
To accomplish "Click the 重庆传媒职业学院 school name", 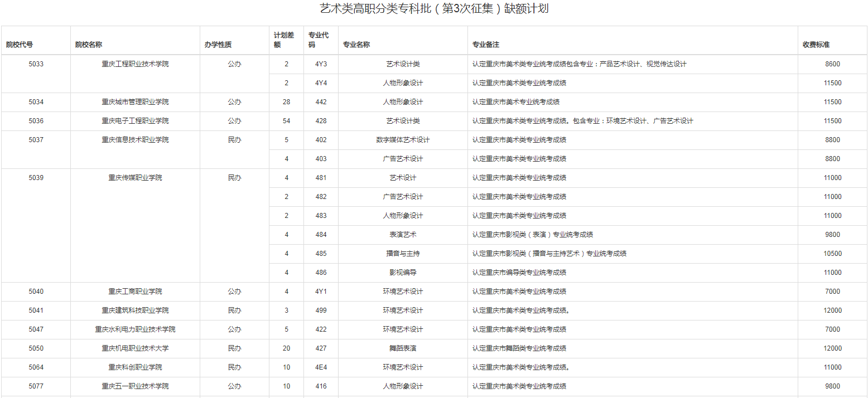I will tap(135, 178).
